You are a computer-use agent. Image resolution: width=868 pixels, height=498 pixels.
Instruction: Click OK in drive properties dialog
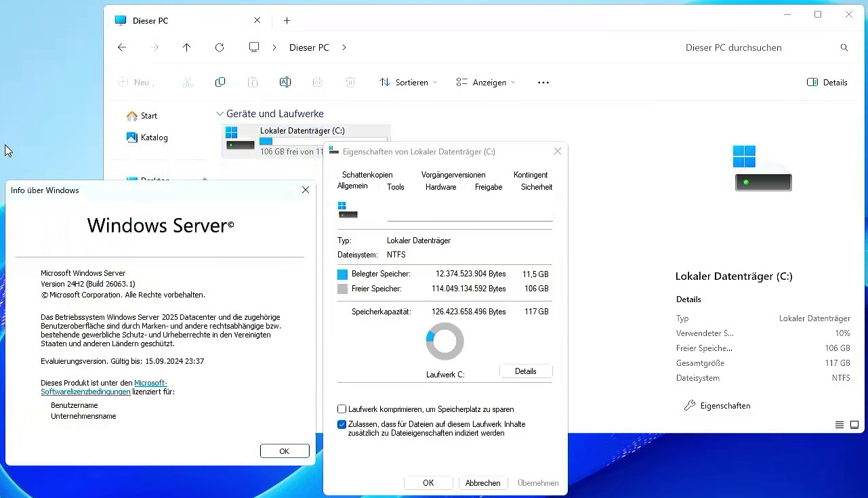pyautogui.click(x=428, y=483)
